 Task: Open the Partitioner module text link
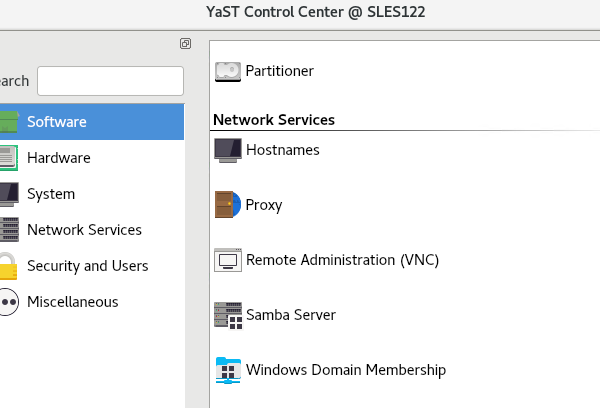coord(280,71)
